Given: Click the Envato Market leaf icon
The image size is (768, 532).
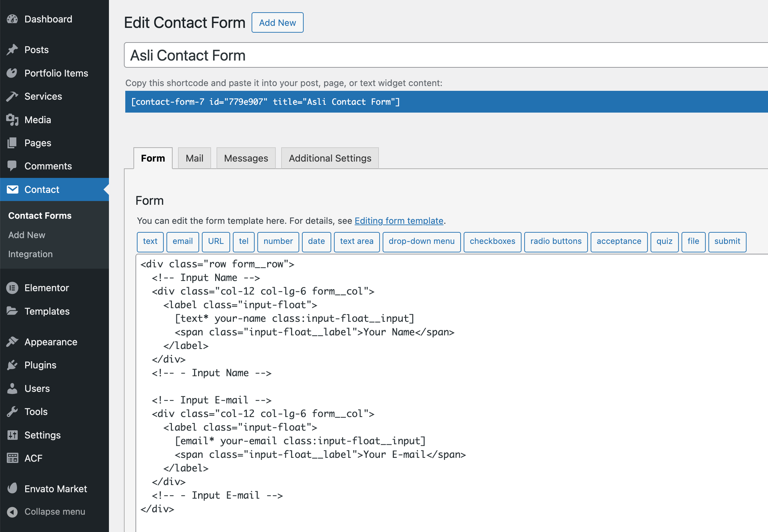Looking at the screenshot, I should [x=12, y=488].
